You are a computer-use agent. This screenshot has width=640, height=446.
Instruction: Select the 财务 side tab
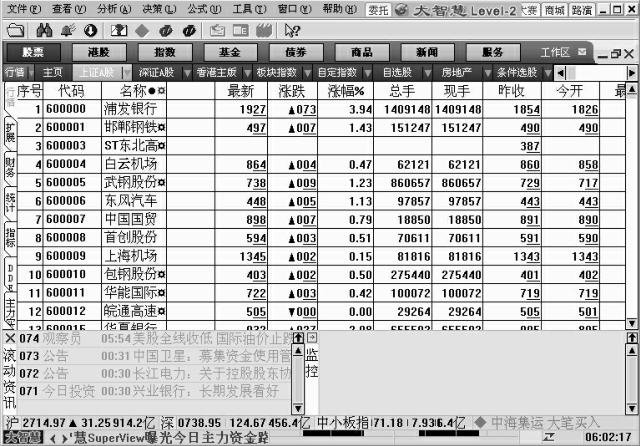[x=10, y=169]
